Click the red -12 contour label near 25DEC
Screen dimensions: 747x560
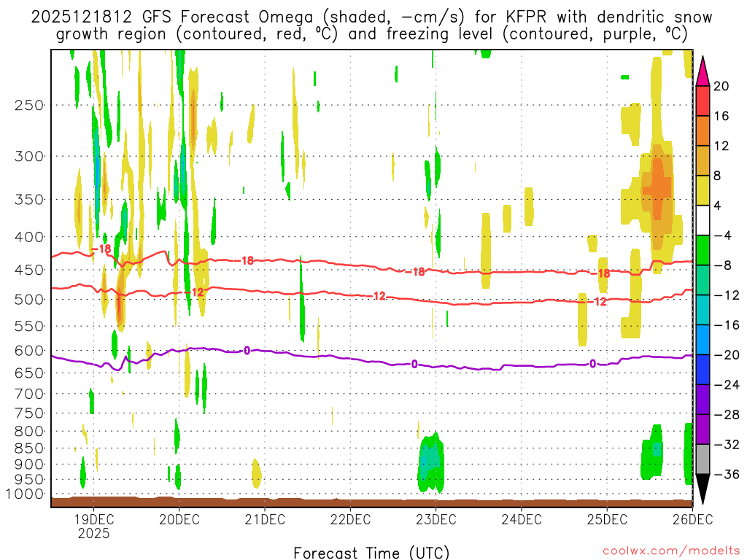tap(597, 301)
